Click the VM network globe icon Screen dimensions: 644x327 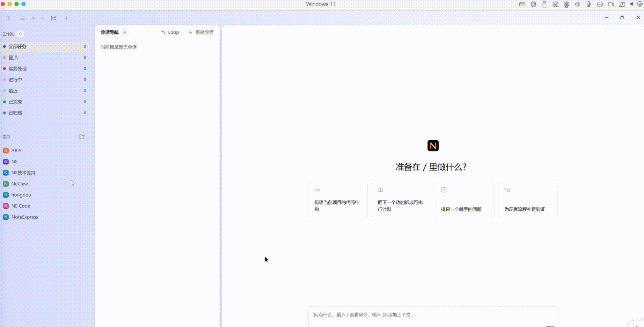click(567, 4)
